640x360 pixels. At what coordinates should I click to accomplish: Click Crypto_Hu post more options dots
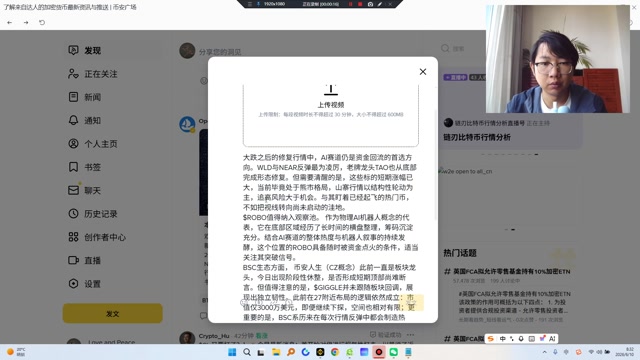410,335
